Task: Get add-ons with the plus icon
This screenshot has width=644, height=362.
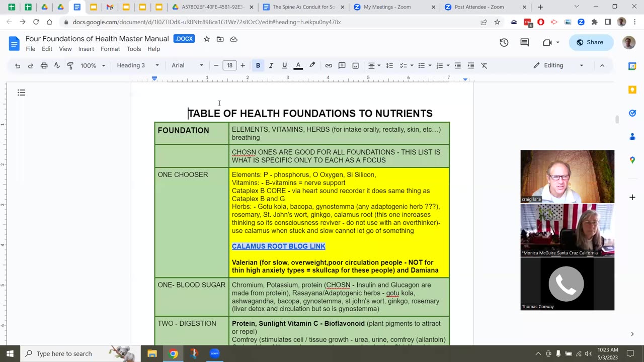Action: click(632, 197)
